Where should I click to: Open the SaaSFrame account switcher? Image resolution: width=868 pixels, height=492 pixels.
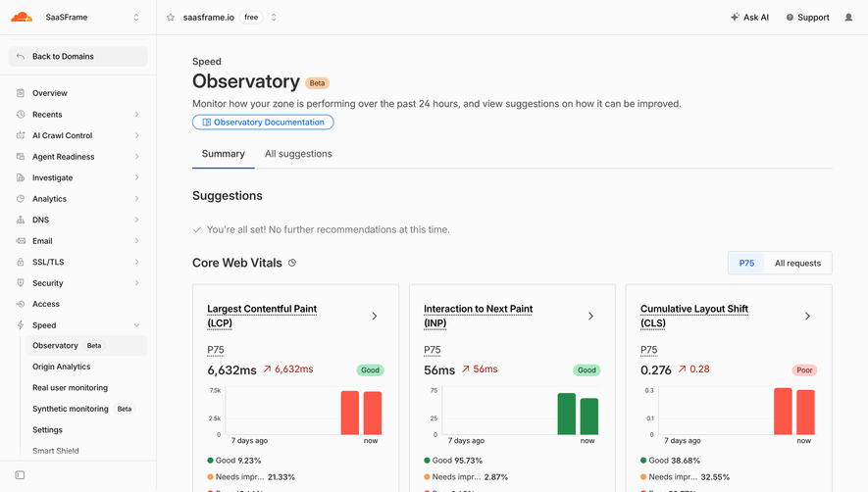point(136,18)
